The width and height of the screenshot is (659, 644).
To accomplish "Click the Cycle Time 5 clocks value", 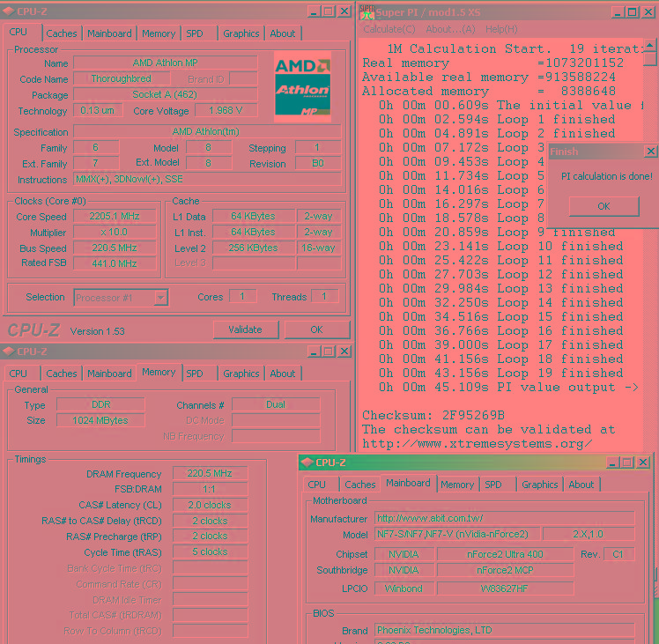I will (x=210, y=552).
